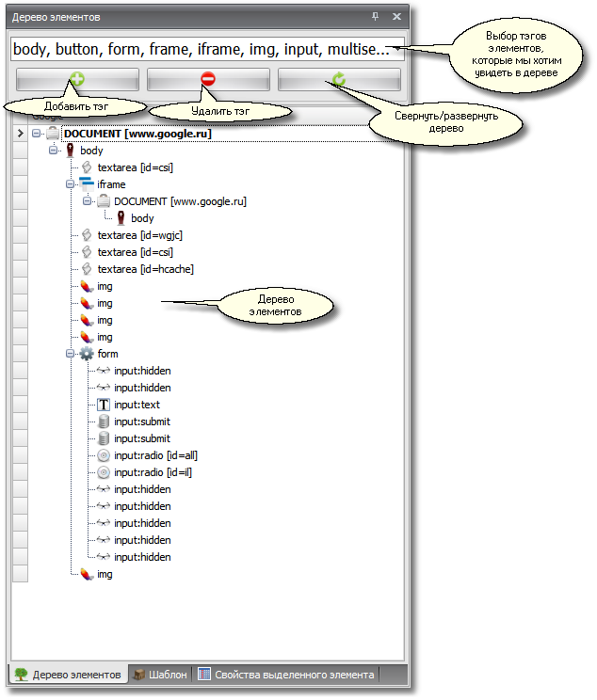The image size is (597, 700).
Task: Open the Свойства выделенного элемента tab
Action: 285,675
